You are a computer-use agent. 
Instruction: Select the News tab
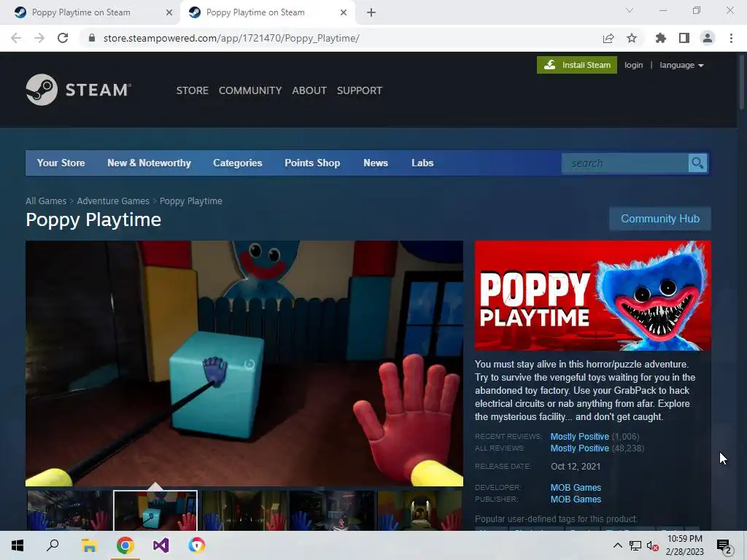[376, 163]
